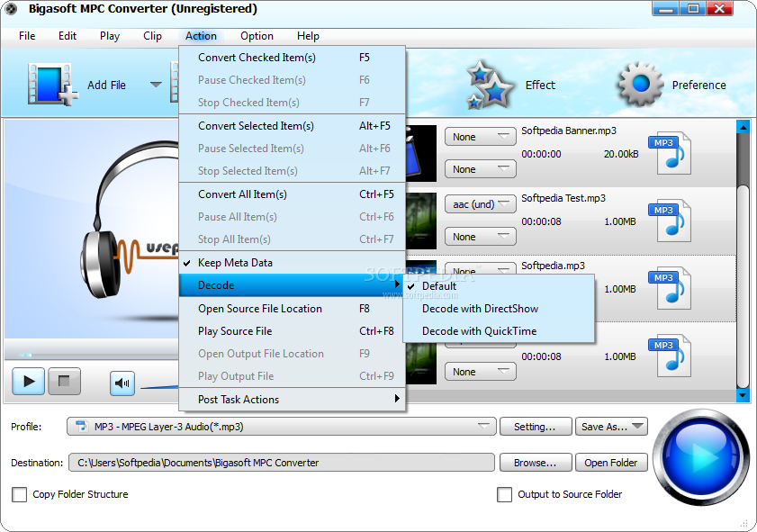757x532 pixels.
Task: Click the MP3 format icon in the bottom file row
Action: pyautogui.click(x=670, y=356)
